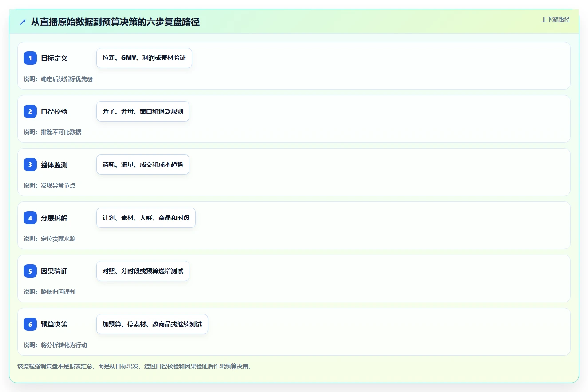Viewport: 588px width, 392px height.
Task: Click the 加预算、停素材、改商品或继续测试 chip
Action: (152, 324)
